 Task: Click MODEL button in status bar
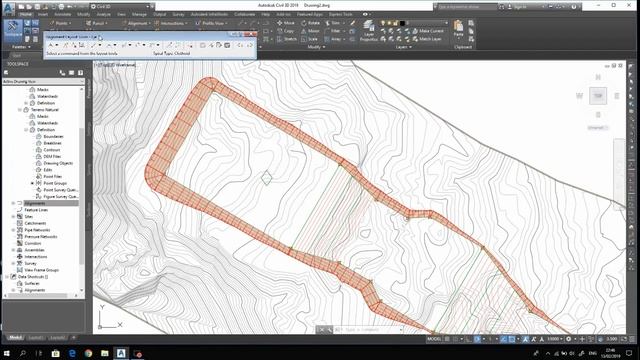[434, 339]
